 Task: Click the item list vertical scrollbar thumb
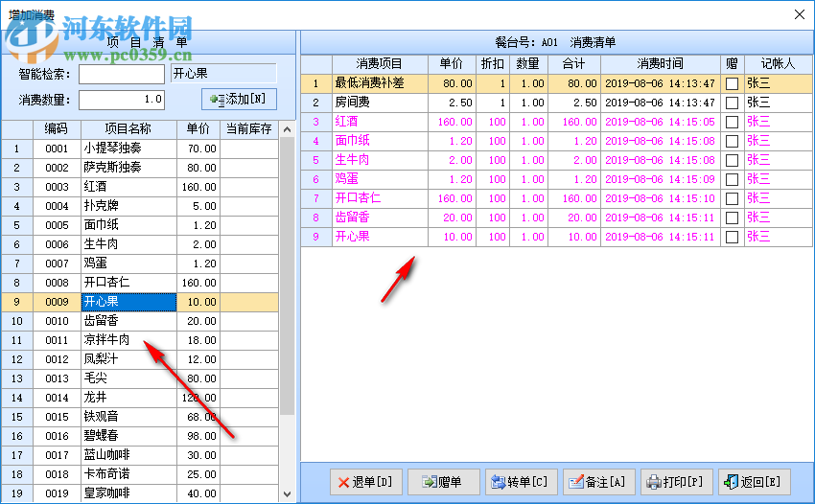287,275
